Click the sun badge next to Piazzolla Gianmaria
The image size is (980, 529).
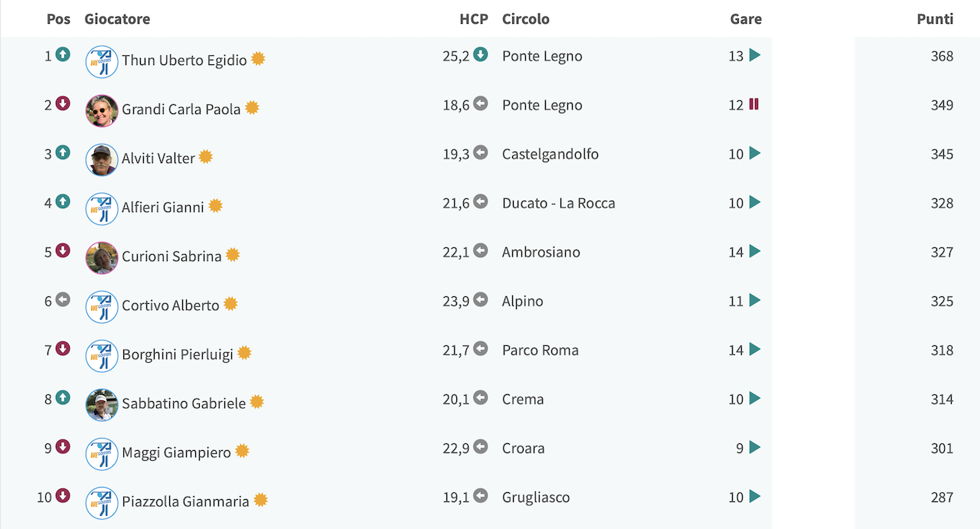260,500
